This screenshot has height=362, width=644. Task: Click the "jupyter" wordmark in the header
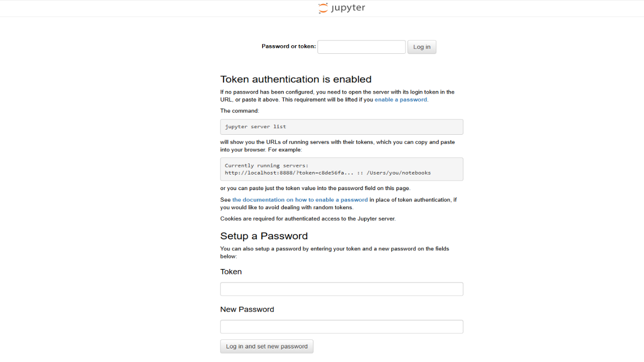tap(348, 8)
